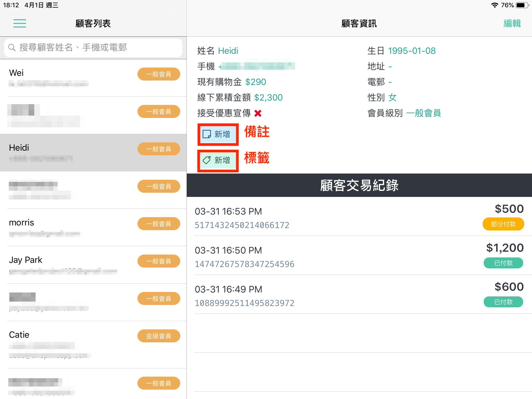Tap the 會員級別 value 一般會員

(x=424, y=113)
